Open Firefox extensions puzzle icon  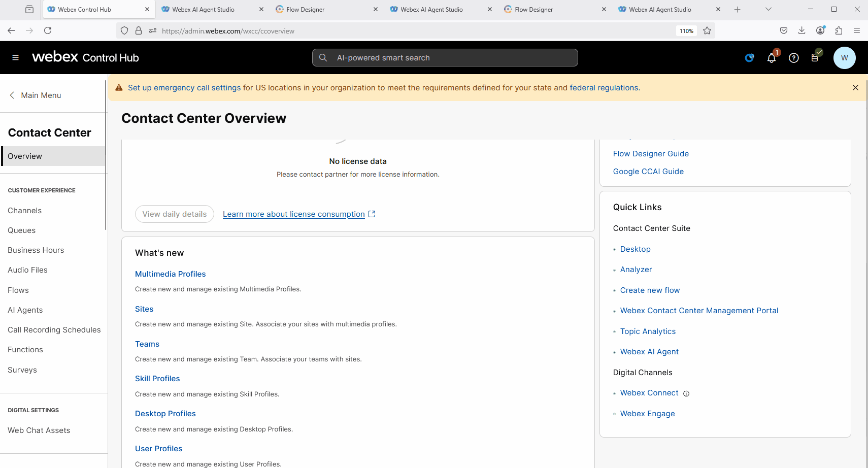coord(839,30)
